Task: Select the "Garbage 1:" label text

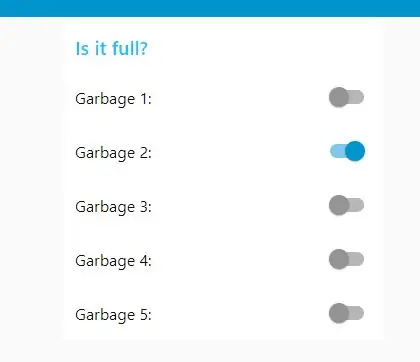Action: click(x=113, y=99)
